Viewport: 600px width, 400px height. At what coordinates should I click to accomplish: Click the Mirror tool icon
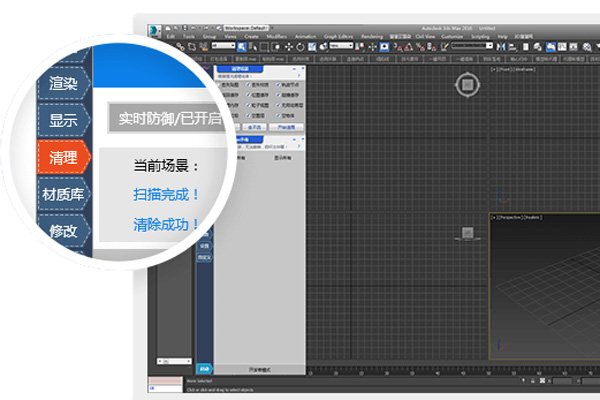point(501,46)
